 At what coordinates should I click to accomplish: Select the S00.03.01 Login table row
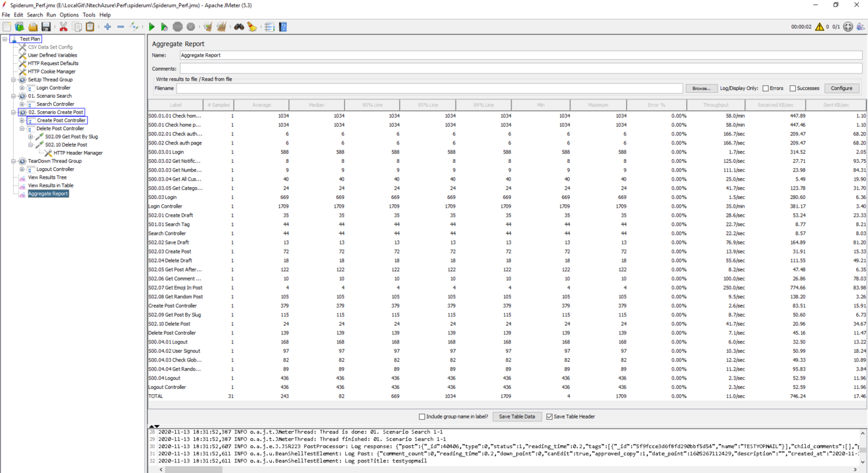pos(507,152)
